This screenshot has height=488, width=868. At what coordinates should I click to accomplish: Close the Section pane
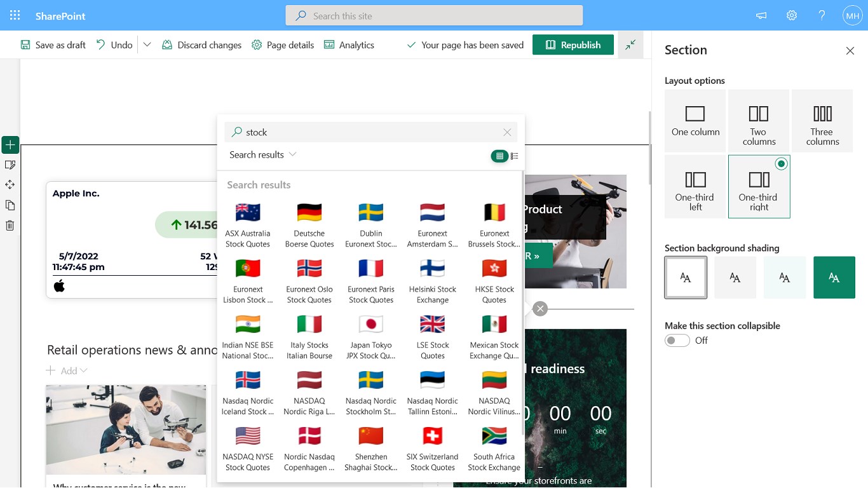(850, 51)
